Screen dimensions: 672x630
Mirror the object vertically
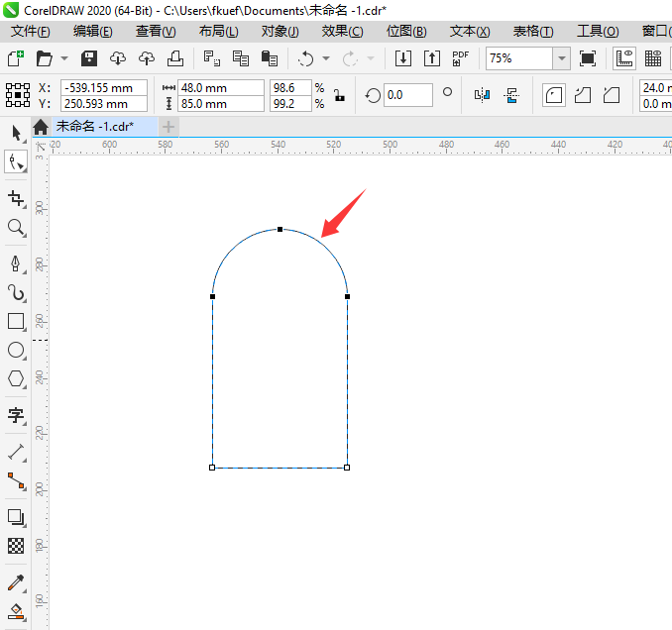pos(511,95)
